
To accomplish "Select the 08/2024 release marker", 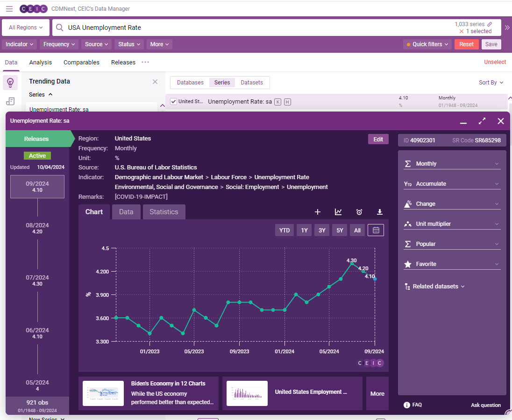I will [x=37, y=228].
